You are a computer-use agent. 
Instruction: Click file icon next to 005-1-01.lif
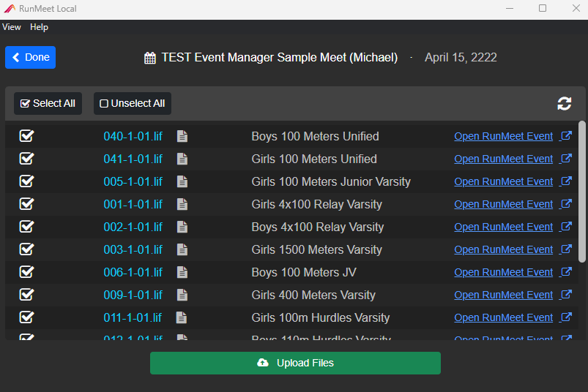pyautogui.click(x=182, y=181)
